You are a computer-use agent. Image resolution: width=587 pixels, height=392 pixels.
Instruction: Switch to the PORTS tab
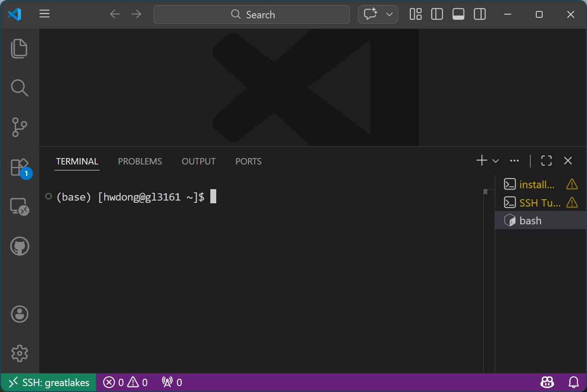pos(248,161)
